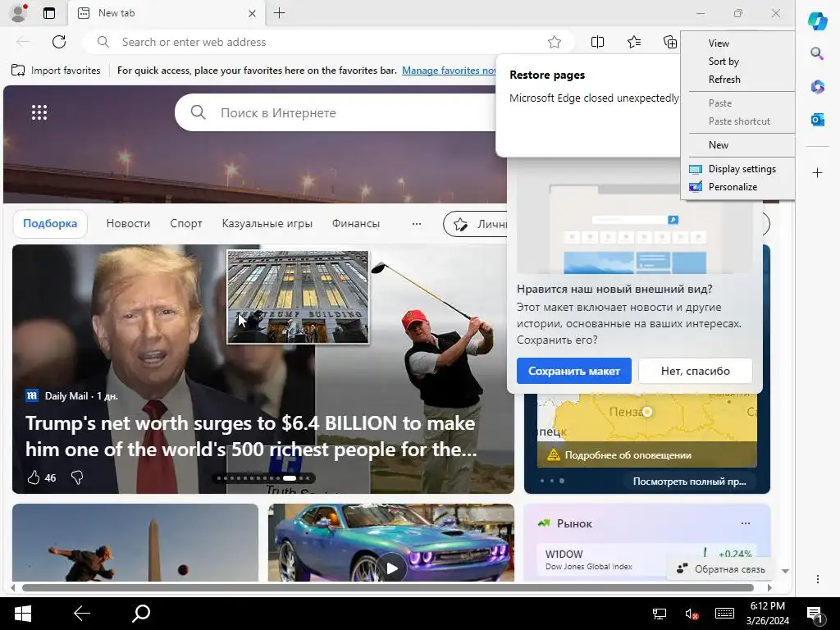Open the touch keyboard tray icon
The width and height of the screenshot is (840, 630).
(x=724, y=614)
